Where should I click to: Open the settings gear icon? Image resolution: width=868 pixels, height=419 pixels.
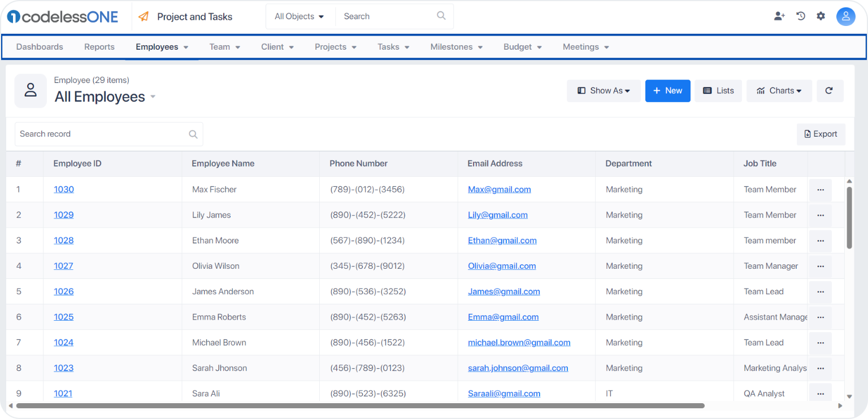coord(821,16)
